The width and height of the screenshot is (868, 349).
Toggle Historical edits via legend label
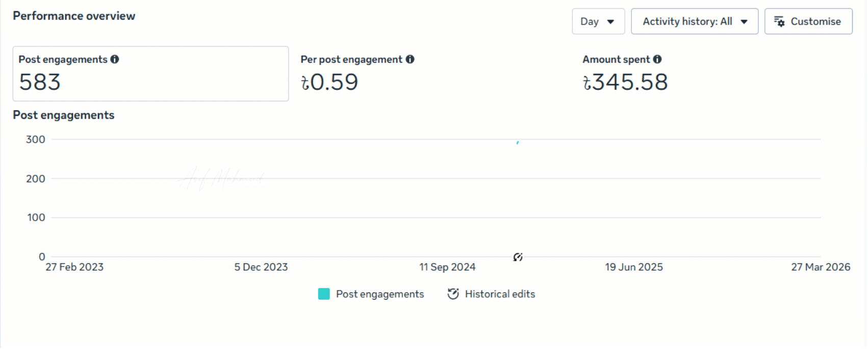500,294
